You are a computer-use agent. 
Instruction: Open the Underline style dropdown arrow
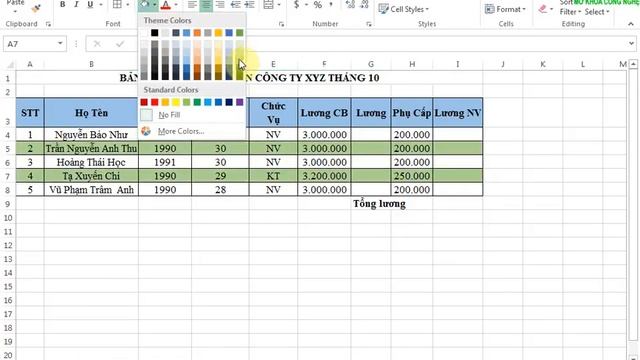[x=100, y=4]
